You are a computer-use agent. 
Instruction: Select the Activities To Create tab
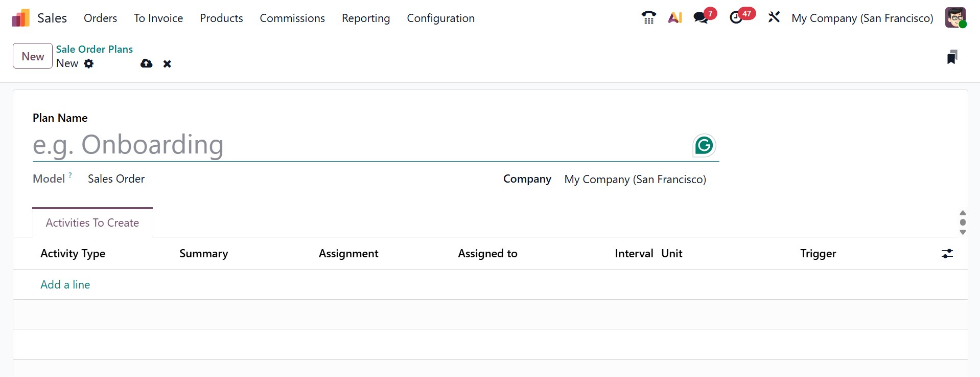[x=92, y=223]
